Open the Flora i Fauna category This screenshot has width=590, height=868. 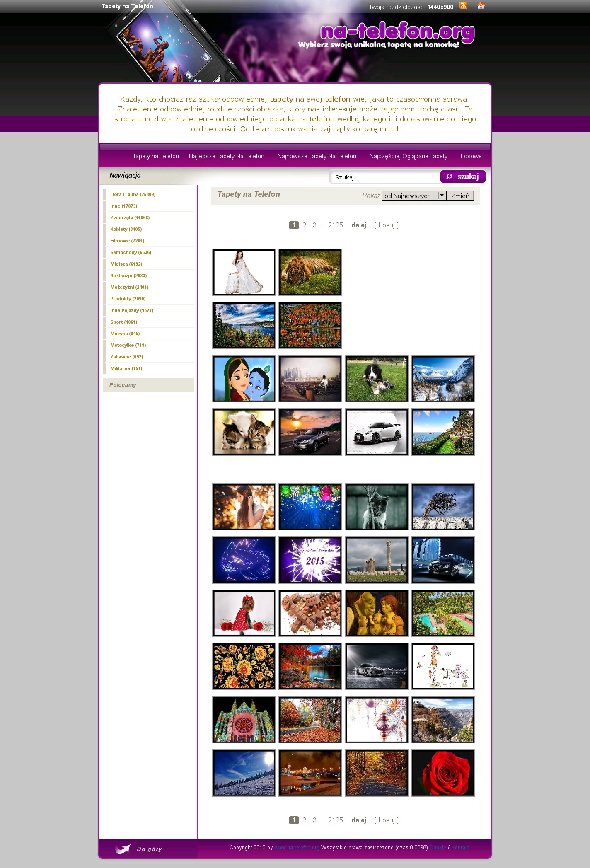tap(133, 194)
